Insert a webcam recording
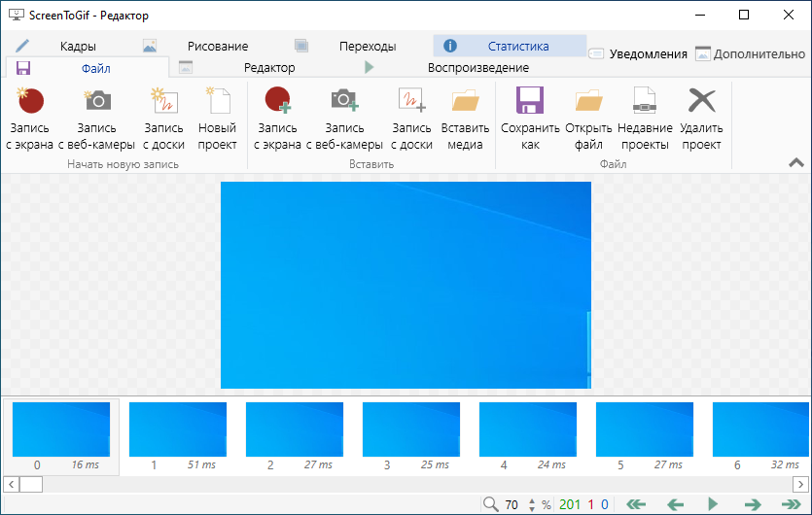The image size is (812, 515). 344,120
